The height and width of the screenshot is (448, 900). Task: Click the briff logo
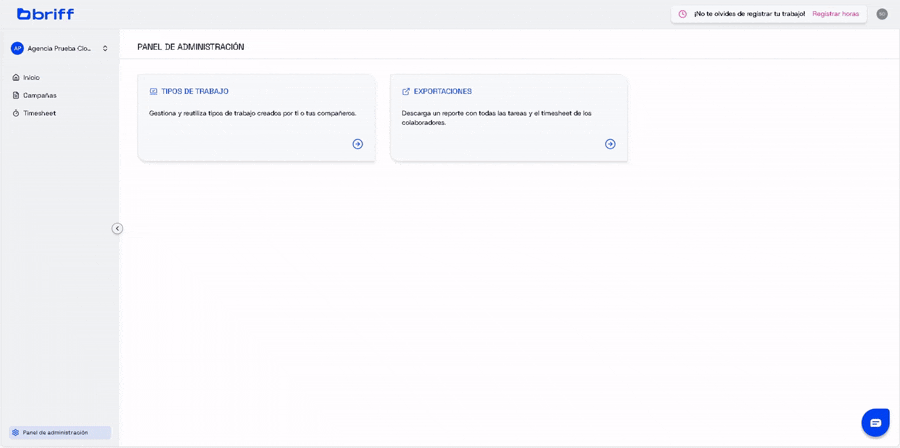pyautogui.click(x=45, y=14)
